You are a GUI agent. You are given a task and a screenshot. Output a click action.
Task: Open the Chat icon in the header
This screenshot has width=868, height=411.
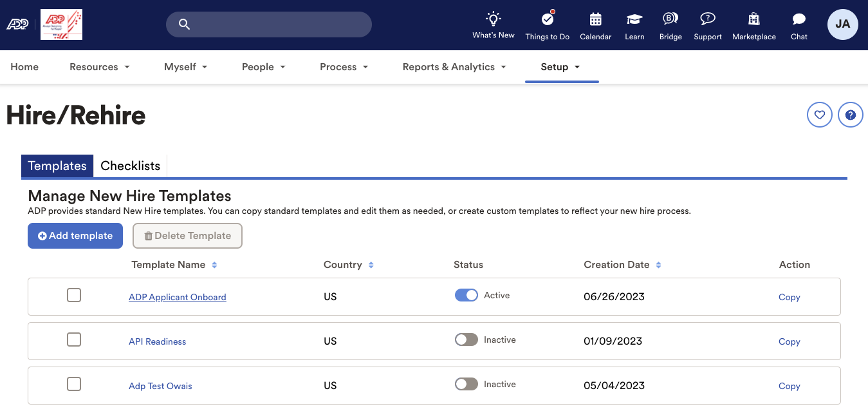point(798,21)
